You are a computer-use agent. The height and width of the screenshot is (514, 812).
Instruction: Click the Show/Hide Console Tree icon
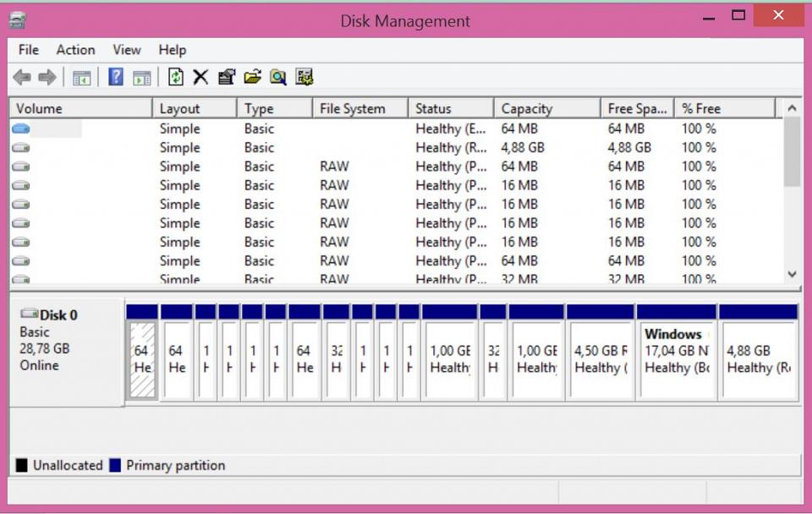tap(81, 78)
